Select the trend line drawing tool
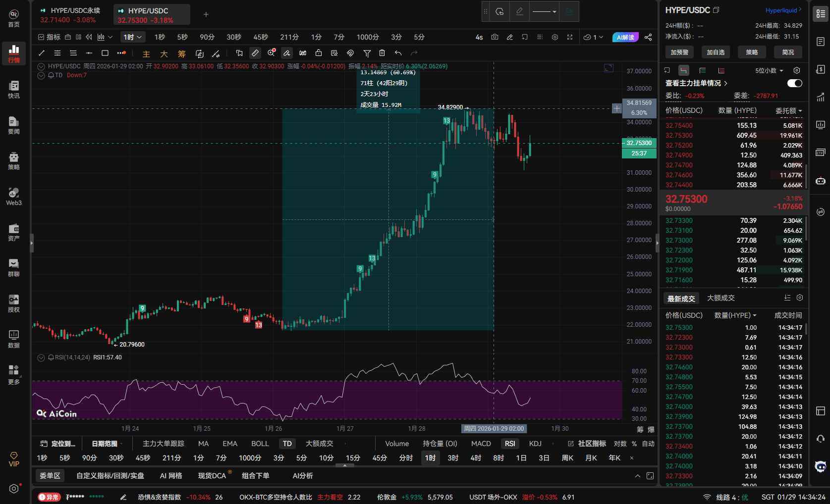This screenshot has width=830, height=504. (42, 53)
